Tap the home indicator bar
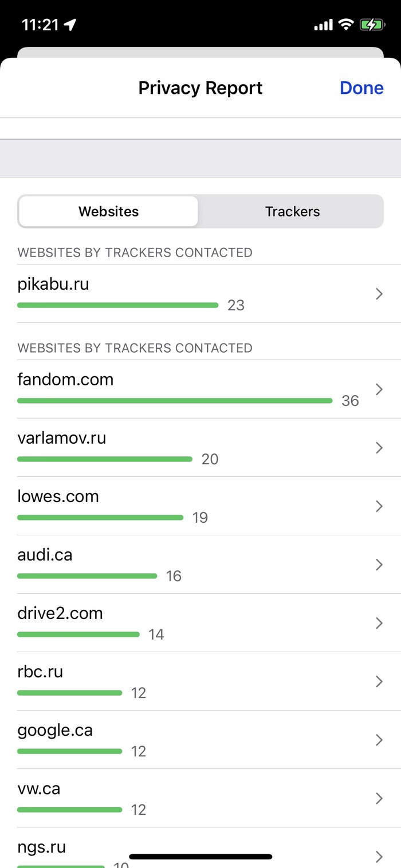Screen dimensions: 401x868 pos(200,857)
